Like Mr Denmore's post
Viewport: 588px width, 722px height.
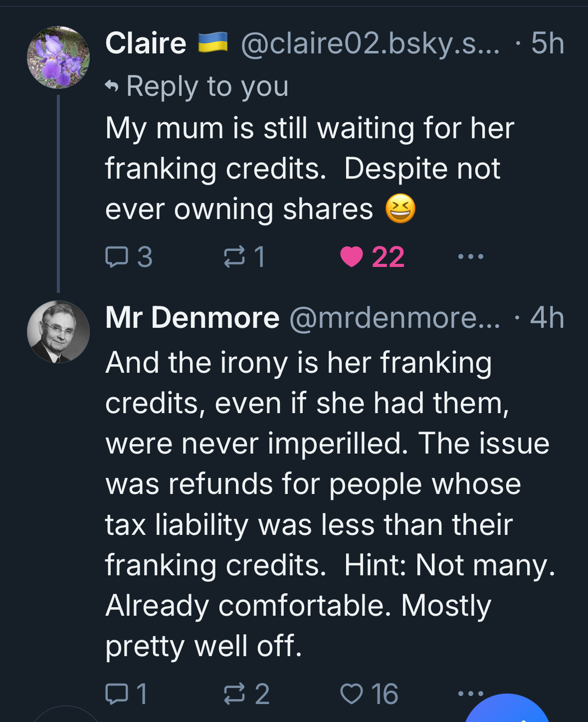pyautogui.click(x=352, y=694)
